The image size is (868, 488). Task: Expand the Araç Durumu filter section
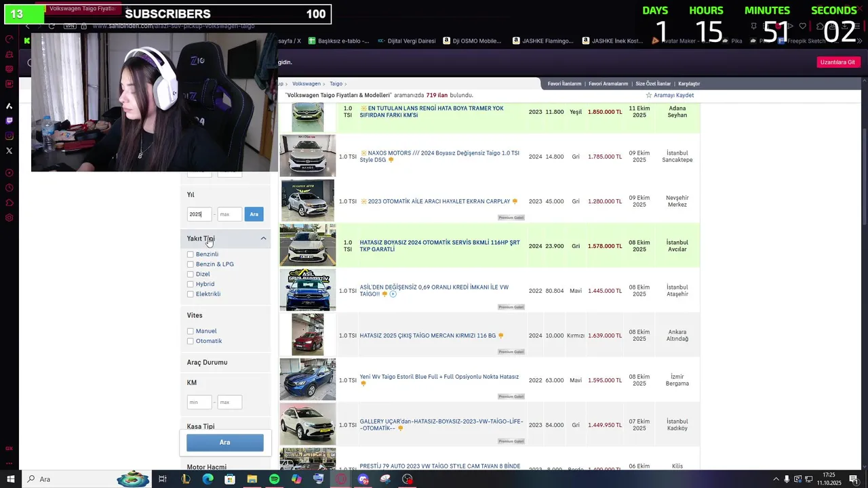[x=225, y=363]
